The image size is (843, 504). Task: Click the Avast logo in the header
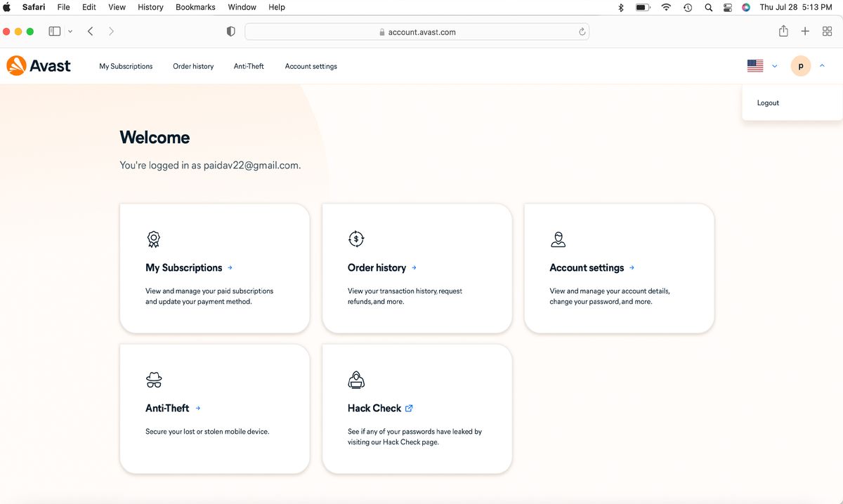pos(39,65)
